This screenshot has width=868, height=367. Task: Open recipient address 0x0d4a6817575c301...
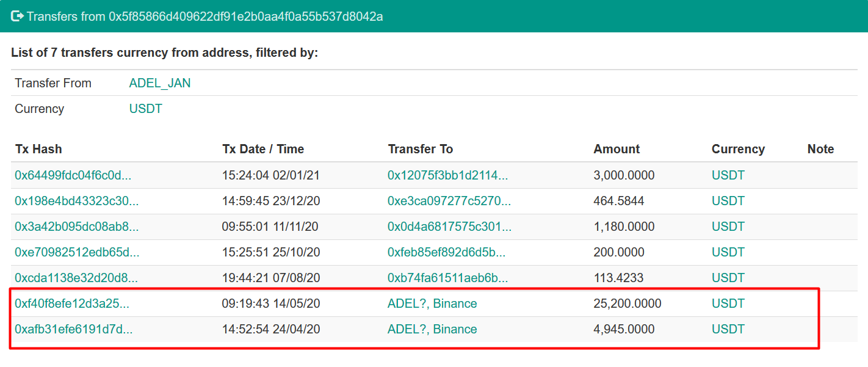(x=450, y=227)
